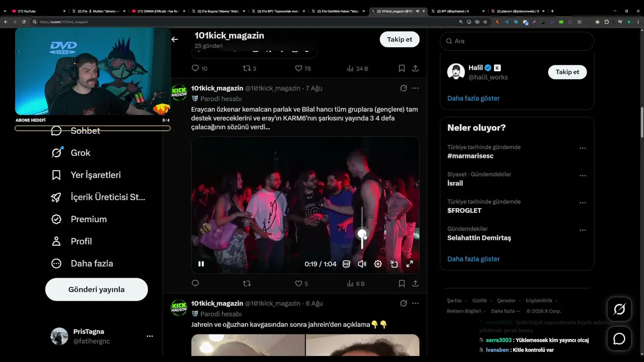
Task: Expand Daha fazla footer menu
Action: pos(505,311)
